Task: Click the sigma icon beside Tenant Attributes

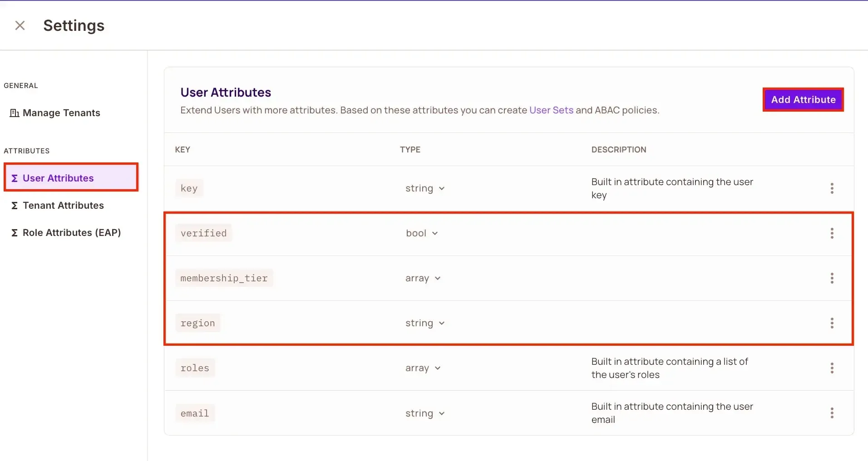Action: [x=15, y=206]
